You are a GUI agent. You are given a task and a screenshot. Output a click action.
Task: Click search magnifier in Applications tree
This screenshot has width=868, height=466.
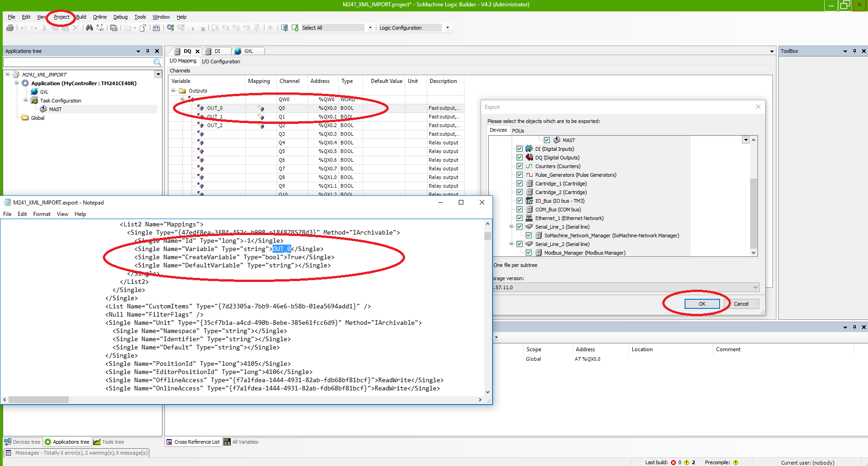click(x=157, y=62)
